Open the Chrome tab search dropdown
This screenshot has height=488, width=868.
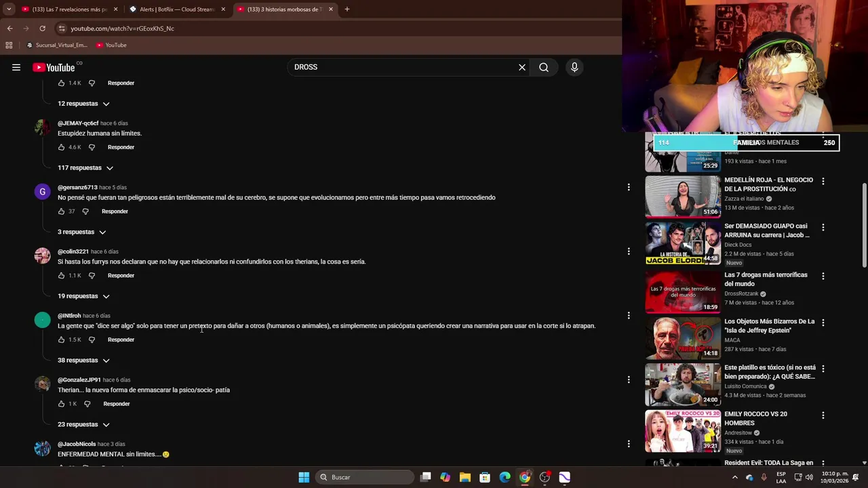click(x=9, y=9)
